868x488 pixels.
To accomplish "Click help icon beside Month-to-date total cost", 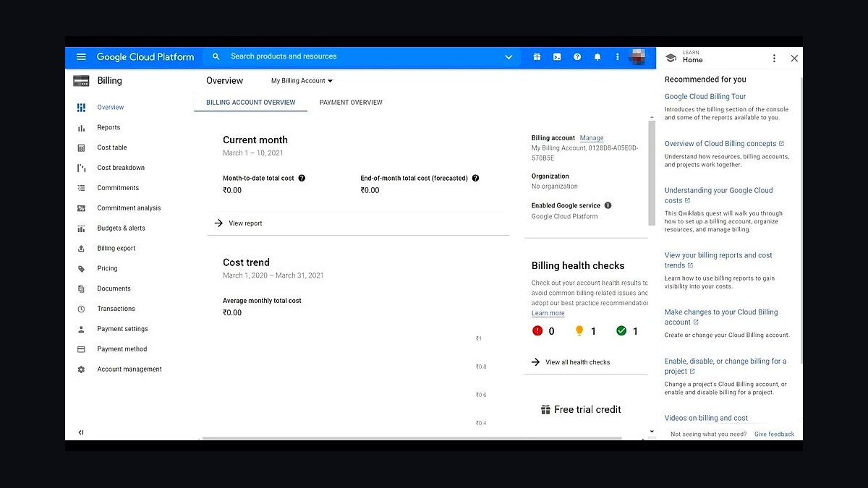I will click(302, 178).
